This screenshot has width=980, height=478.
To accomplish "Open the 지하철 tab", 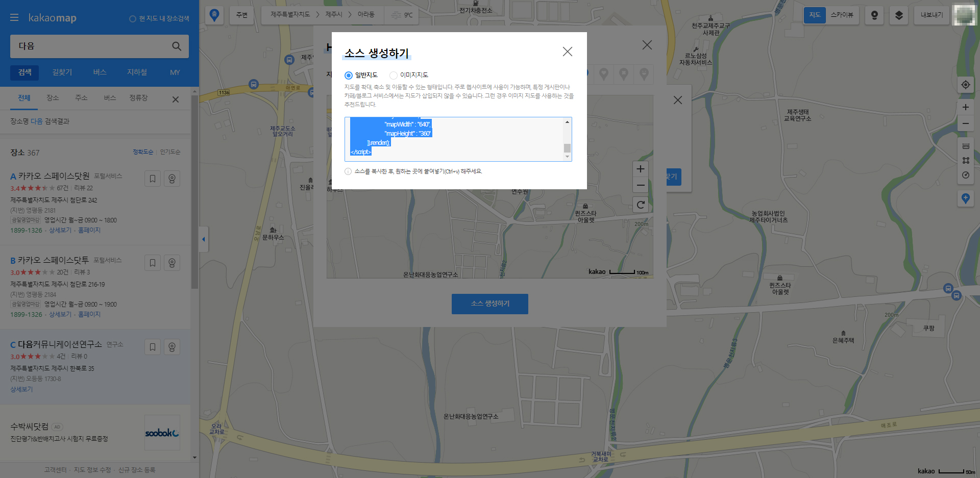I will [137, 72].
